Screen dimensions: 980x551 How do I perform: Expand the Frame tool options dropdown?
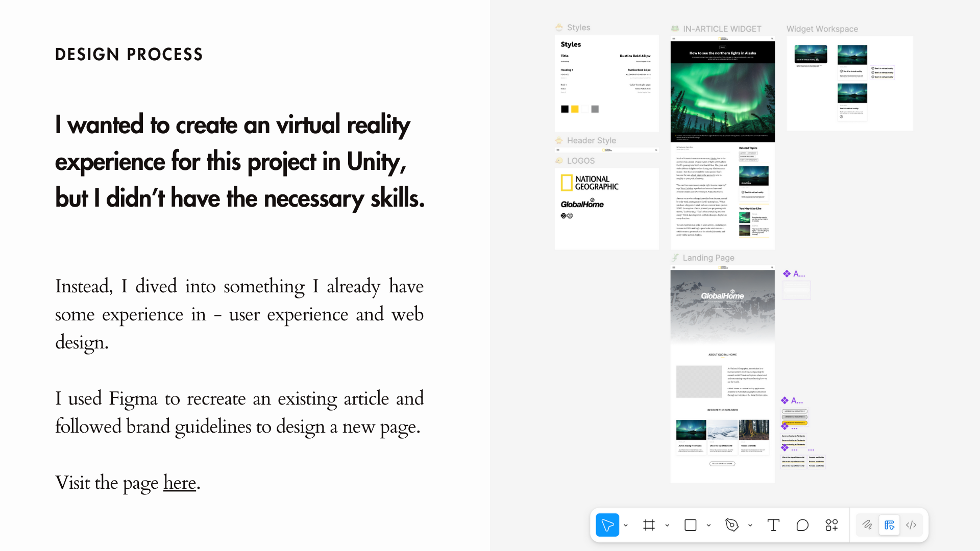point(667,525)
